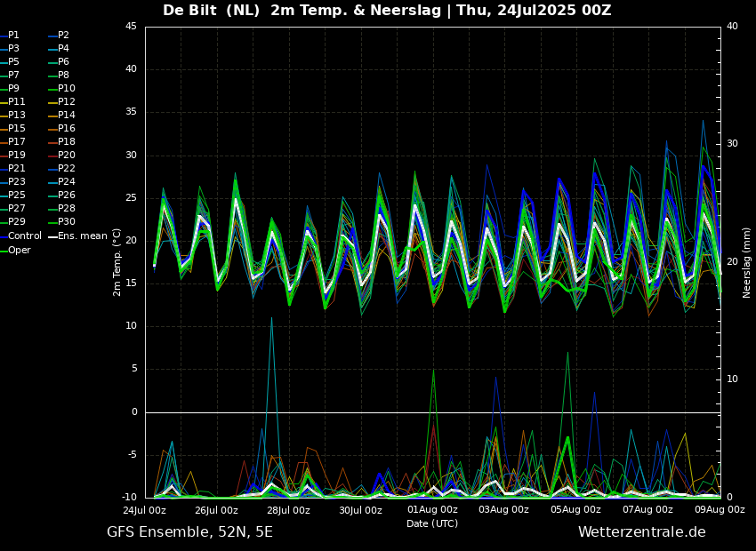Click the Neerslag (mm) axis label
The width and height of the screenshot is (756, 551).
click(x=747, y=262)
